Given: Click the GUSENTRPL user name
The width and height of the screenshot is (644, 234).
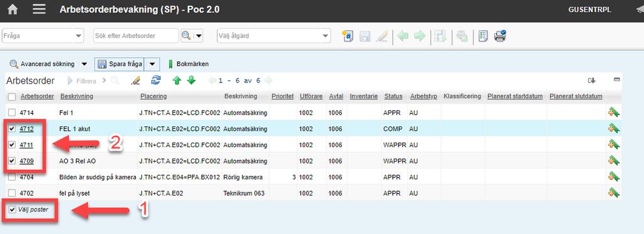Looking at the screenshot, I should [589, 10].
